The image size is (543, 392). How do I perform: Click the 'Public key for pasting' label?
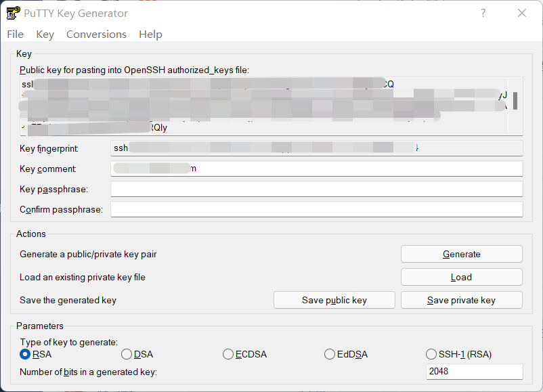134,70
